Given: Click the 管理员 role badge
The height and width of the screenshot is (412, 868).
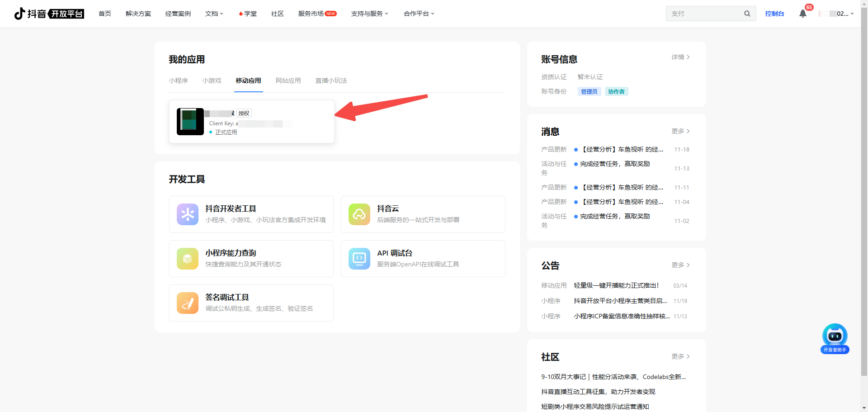Looking at the screenshot, I should click(x=590, y=91).
